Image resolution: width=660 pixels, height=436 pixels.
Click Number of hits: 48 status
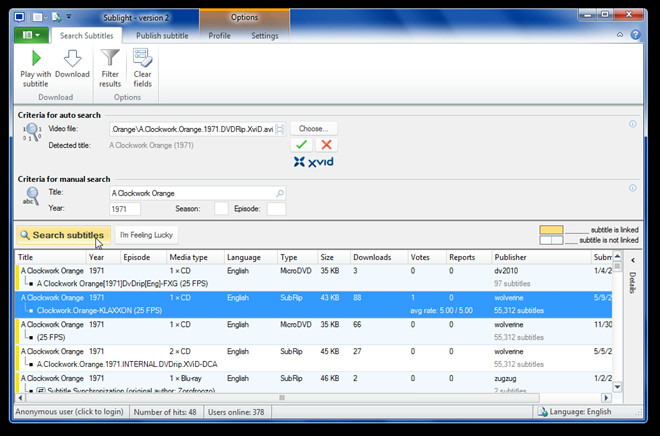click(165, 412)
